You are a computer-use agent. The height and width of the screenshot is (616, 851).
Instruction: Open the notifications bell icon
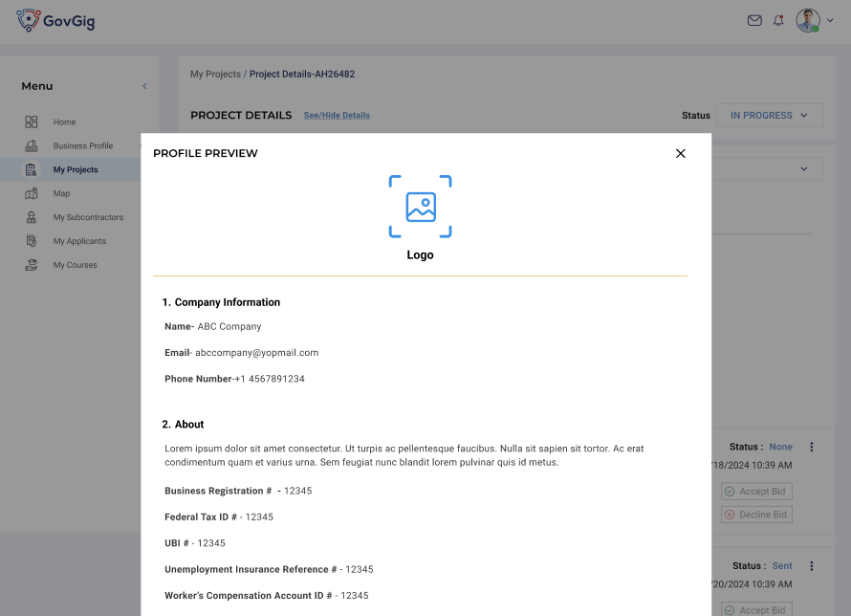778,20
